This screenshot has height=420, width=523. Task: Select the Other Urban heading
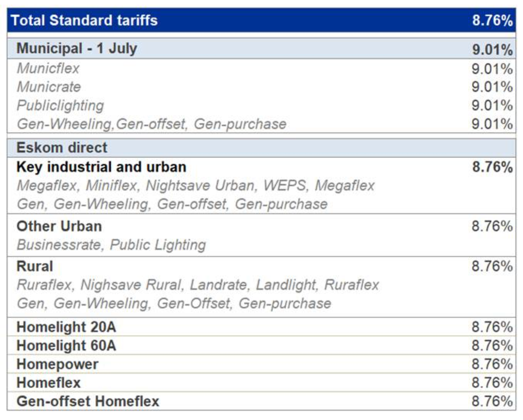click(x=59, y=226)
